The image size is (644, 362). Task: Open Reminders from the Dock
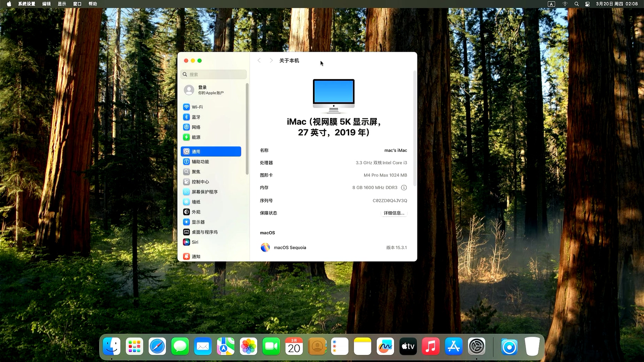point(340,346)
